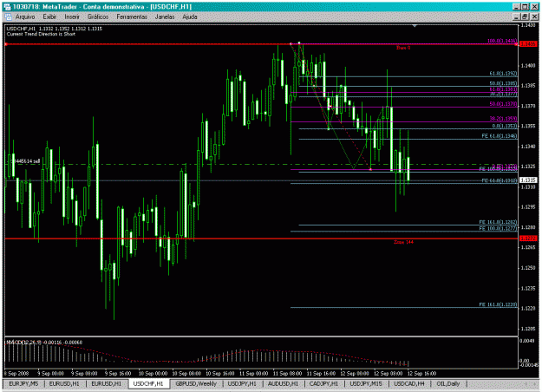The image size is (542, 392).
Task: Maximize the MetaTrader main window
Action: click(525, 7)
